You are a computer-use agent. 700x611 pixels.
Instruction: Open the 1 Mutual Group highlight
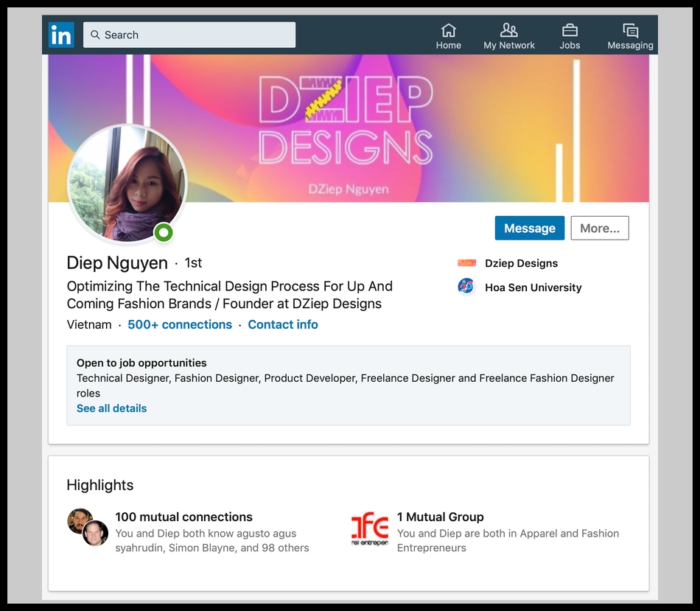[440, 517]
